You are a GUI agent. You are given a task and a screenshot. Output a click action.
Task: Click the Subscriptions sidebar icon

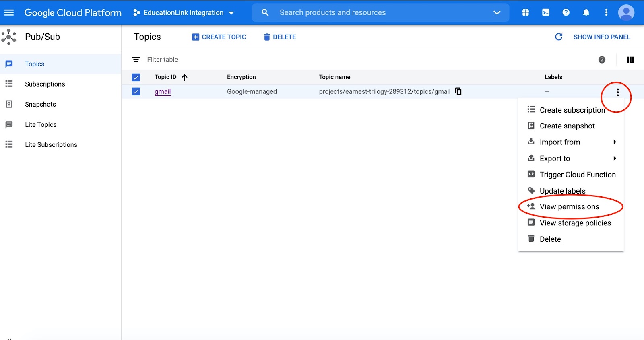pos(9,84)
